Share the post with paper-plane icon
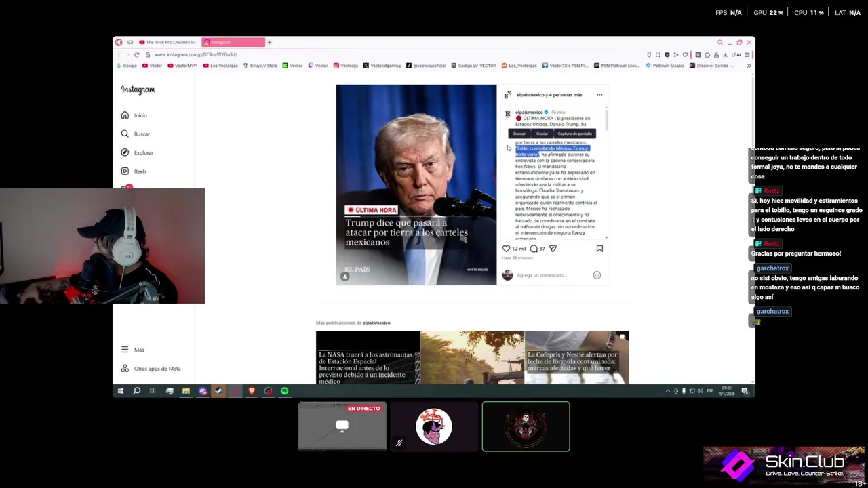The height and width of the screenshot is (488, 868). click(x=553, y=249)
